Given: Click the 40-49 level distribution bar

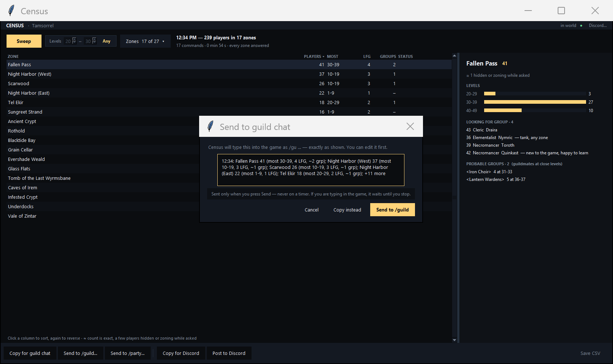Looking at the screenshot, I should (503, 110).
